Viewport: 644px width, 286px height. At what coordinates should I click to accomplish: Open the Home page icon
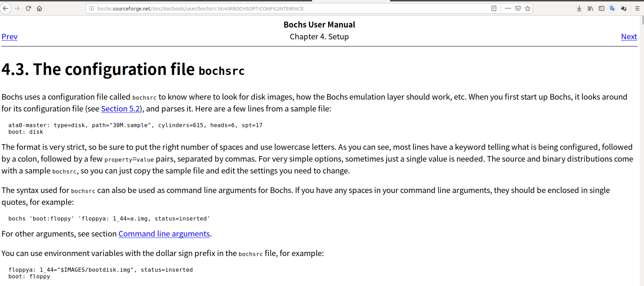(39, 8)
